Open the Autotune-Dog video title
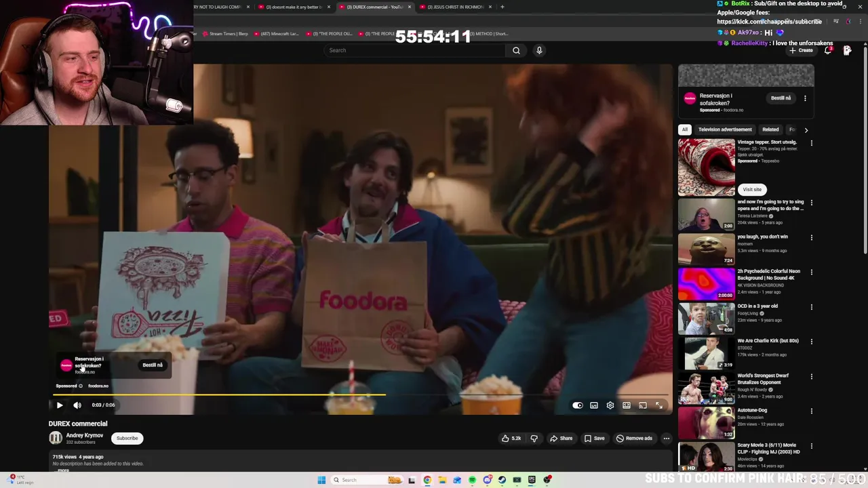Image resolution: width=868 pixels, height=488 pixels. pyautogui.click(x=752, y=410)
